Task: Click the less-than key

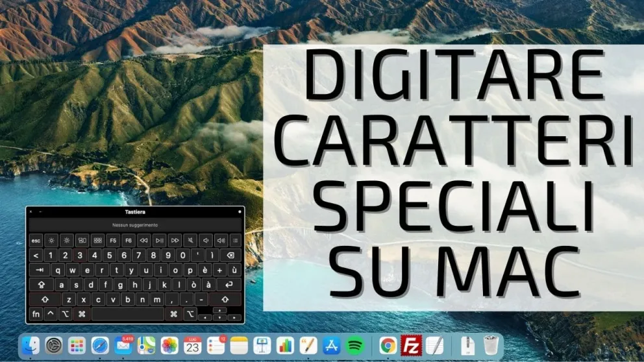Action: pos(36,256)
